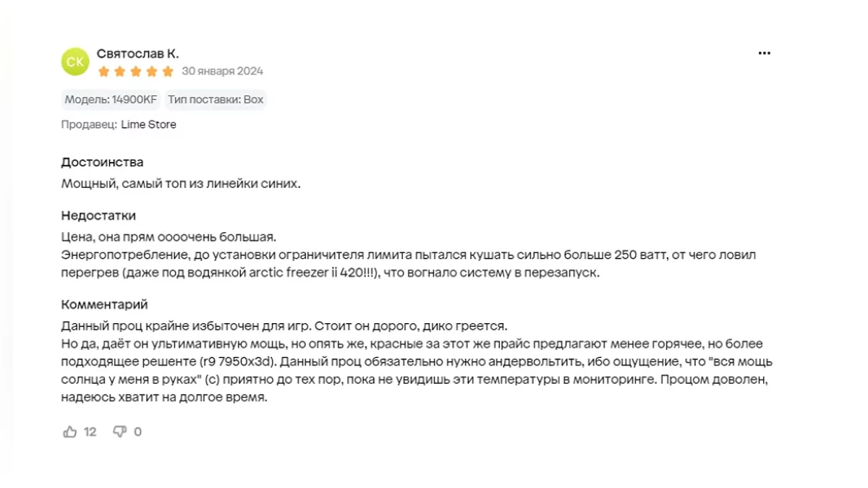Screen dimensions: 868x488
Task: Select the Тип поставки: Box tag
Action: pos(216,100)
